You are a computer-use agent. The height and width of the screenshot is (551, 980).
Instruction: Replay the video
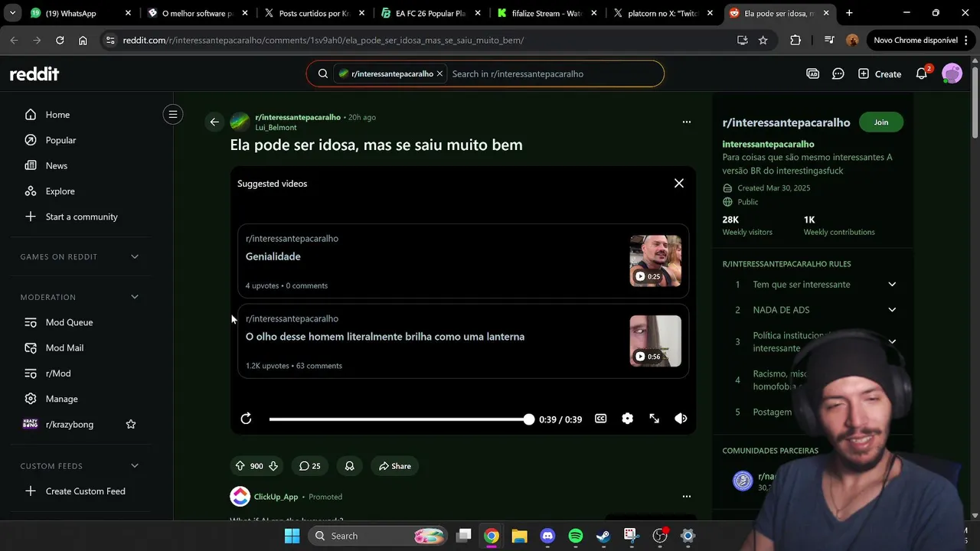pyautogui.click(x=246, y=419)
